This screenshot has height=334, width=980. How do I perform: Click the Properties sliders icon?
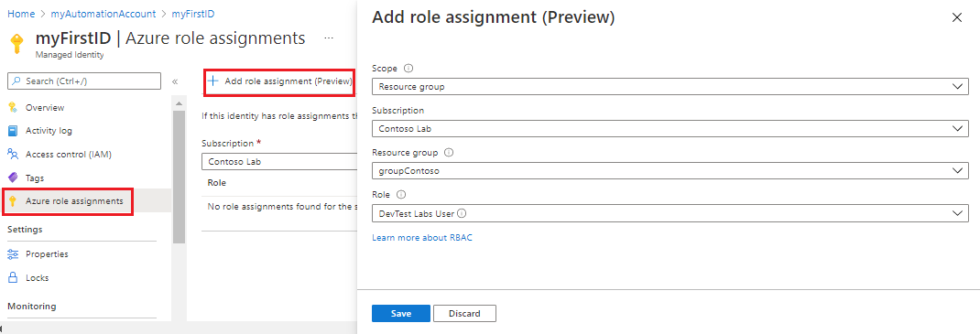point(13,254)
